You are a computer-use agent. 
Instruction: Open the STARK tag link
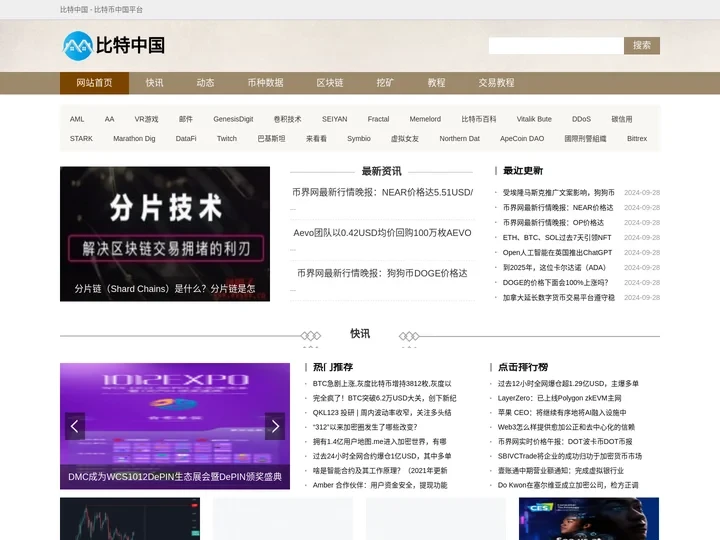(81, 138)
